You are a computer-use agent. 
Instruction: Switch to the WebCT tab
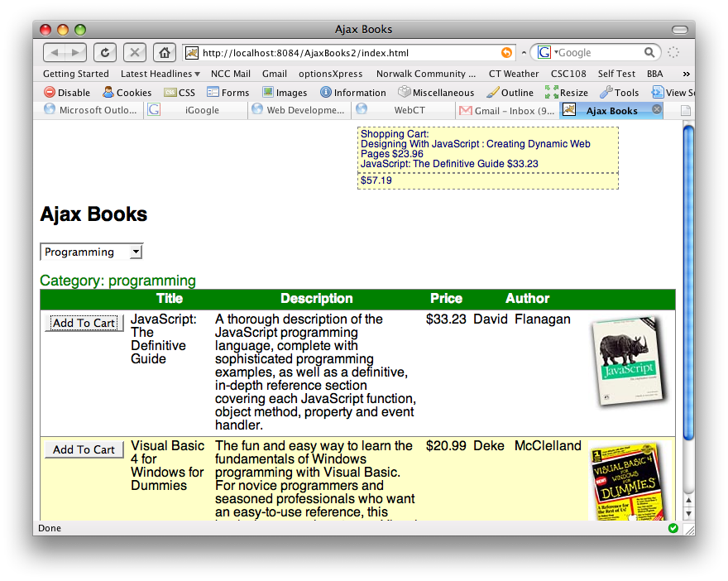tap(404, 111)
